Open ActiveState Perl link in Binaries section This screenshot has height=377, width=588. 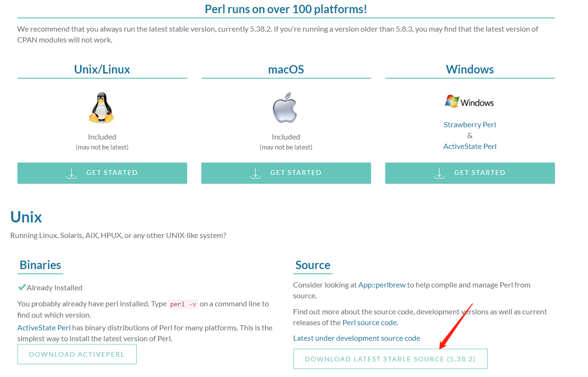pos(44,328)
